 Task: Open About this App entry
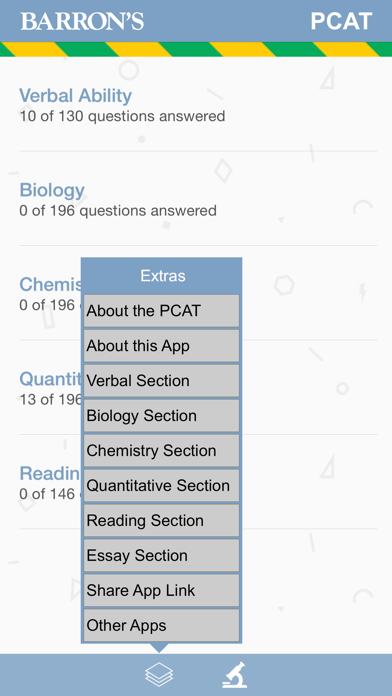coord(161,346)
